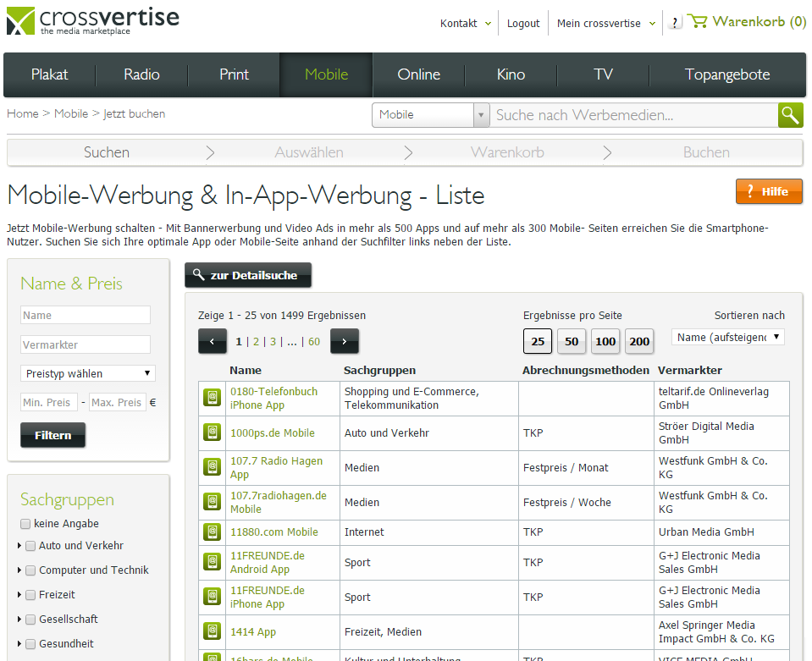Go to results page 60
Screen dimensions: 812x661
[314, 342]
